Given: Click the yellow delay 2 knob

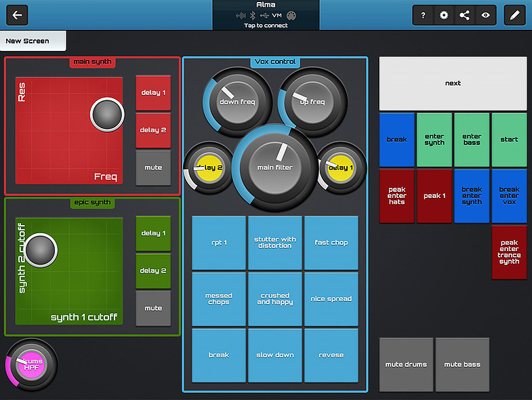Looking at the screenshot, I should click(x=209, y=167).
